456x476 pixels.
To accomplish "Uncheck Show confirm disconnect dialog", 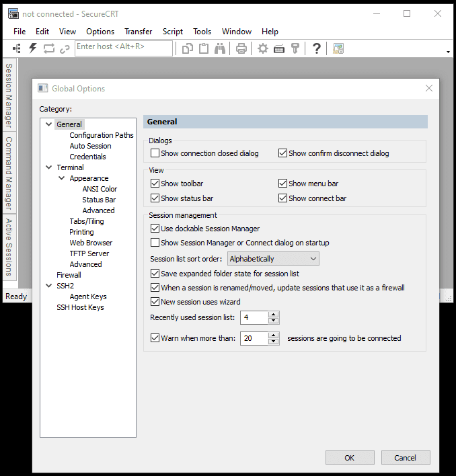I will 282,153.
